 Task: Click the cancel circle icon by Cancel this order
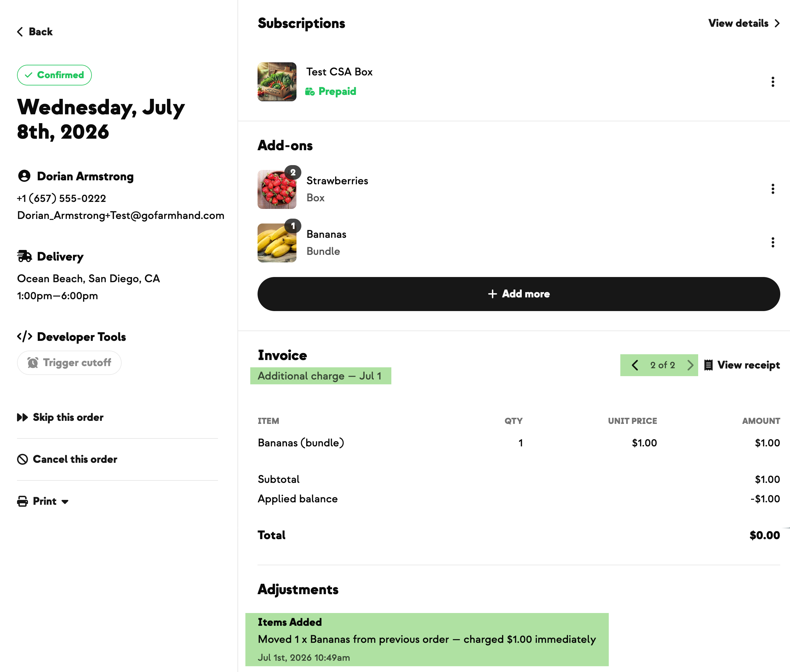pyautogui.click(x=23, y=459)
